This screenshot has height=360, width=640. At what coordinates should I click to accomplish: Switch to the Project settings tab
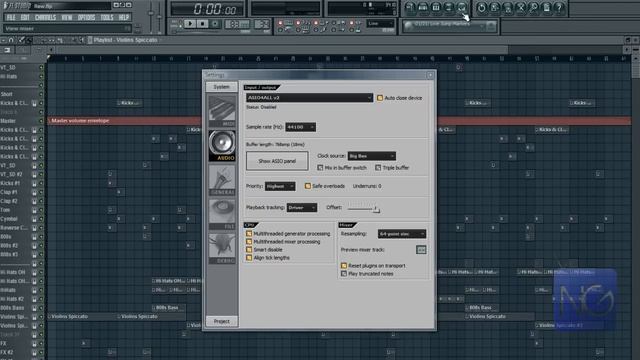click(x=222, y=322)
